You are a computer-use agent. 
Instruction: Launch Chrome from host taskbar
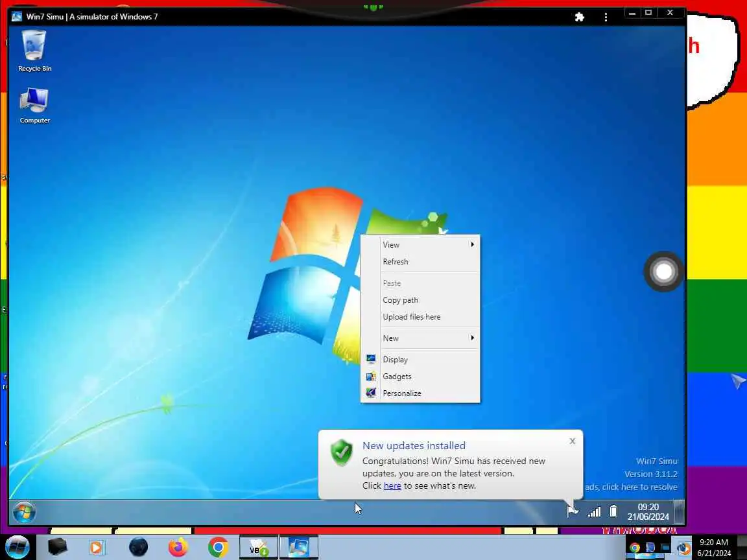pos(218,547)
